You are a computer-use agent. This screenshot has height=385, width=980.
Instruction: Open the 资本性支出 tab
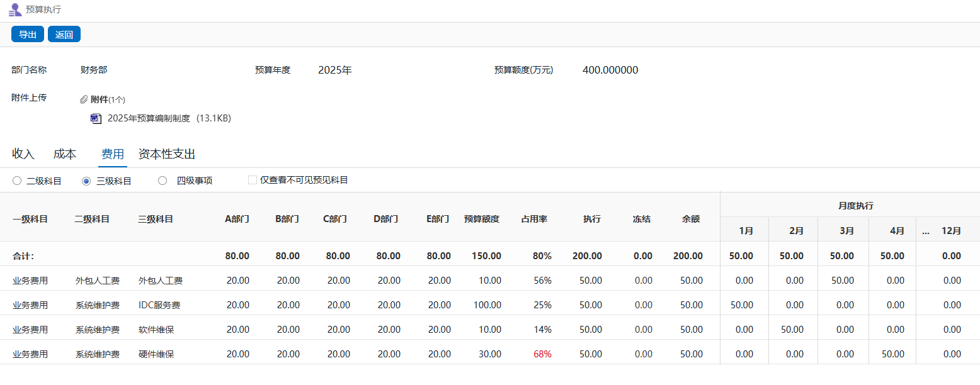tap(167, 154)
